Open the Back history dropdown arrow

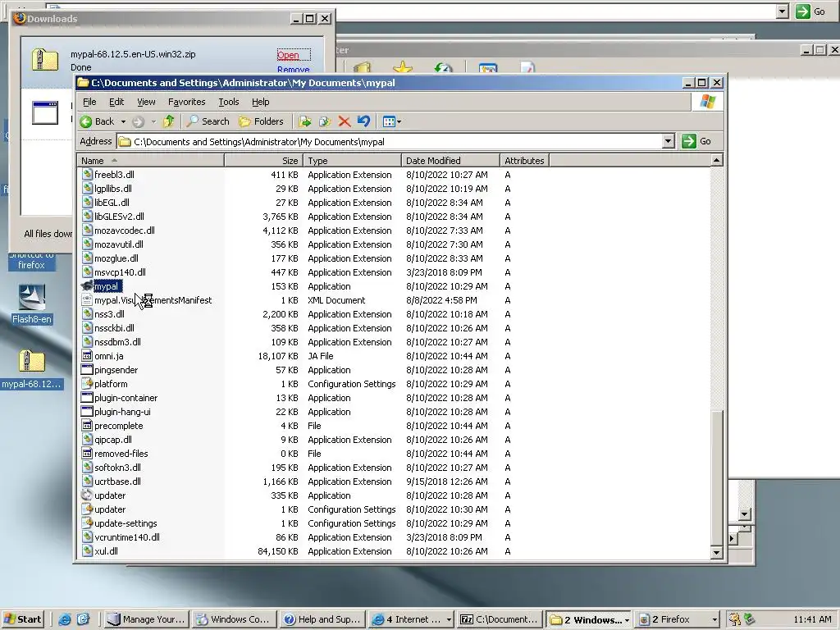pyautogui.click(x=123, y=121)
